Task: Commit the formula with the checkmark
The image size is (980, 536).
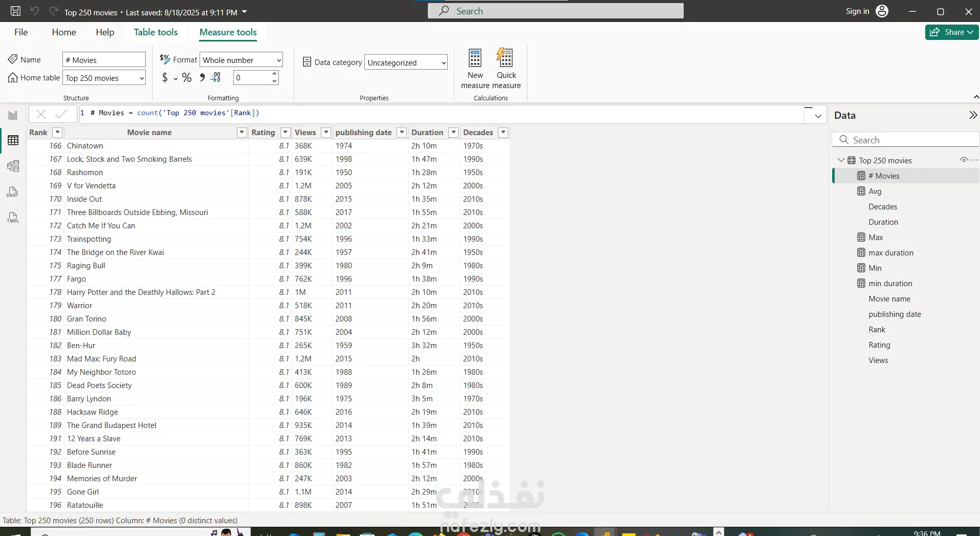Action: pos(61,114)
